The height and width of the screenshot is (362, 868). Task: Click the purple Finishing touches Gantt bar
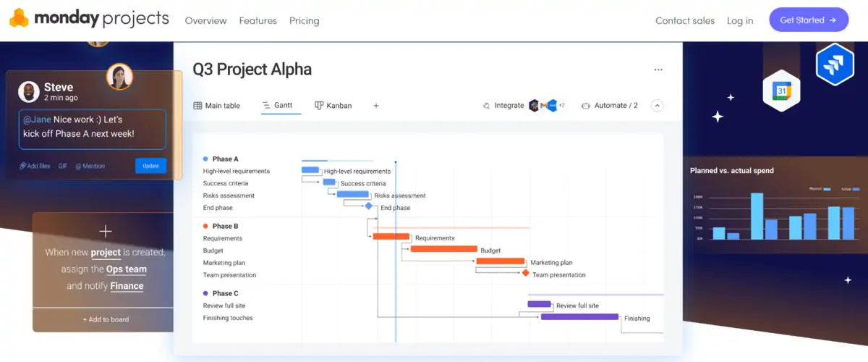pyautogui.click(x=580, y=317)
